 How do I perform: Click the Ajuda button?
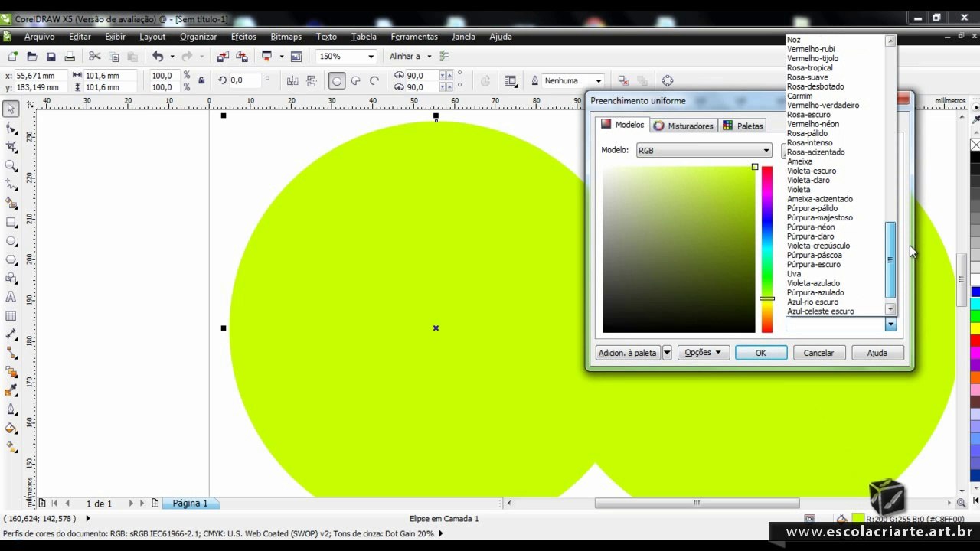(877, 353)
